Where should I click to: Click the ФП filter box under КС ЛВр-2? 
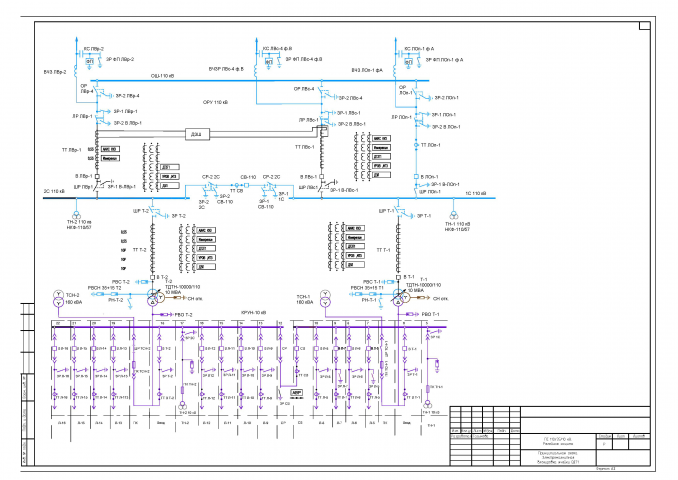pyautogui.click(x=90, y=62)
